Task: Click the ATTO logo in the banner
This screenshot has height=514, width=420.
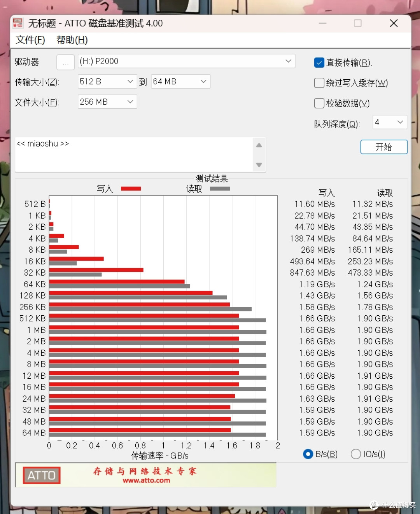Action: pyautogui.click(x=42, y=475)
